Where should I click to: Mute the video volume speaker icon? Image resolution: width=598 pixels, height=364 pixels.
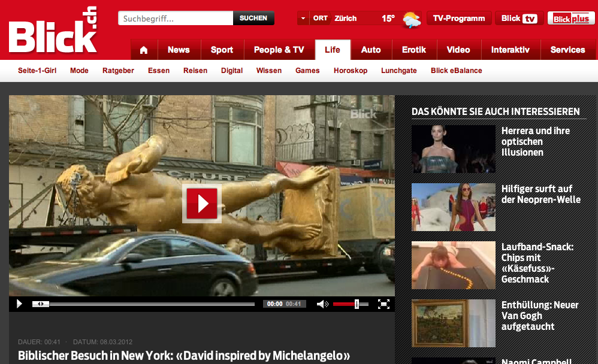click(x=322, y=304)
